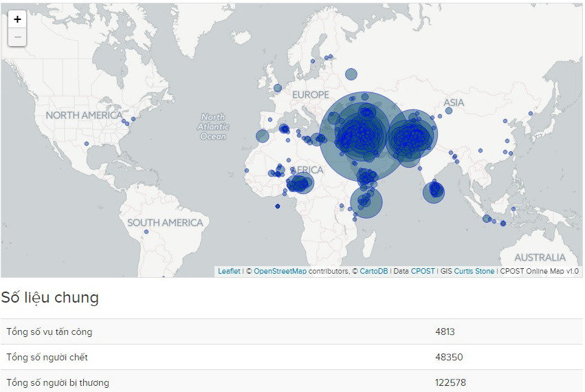Open the OpenStreetMap contributors link

tap(280, 272)
